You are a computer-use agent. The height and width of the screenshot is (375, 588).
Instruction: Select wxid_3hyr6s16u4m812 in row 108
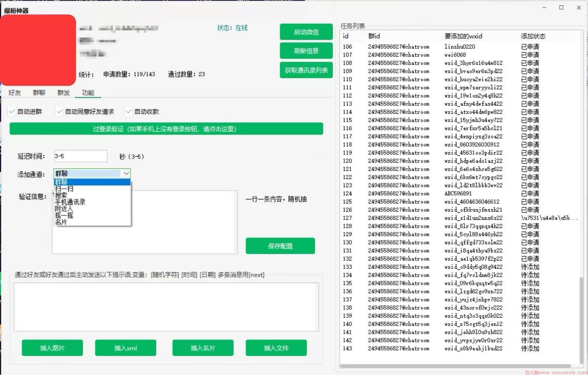[473, 63]
